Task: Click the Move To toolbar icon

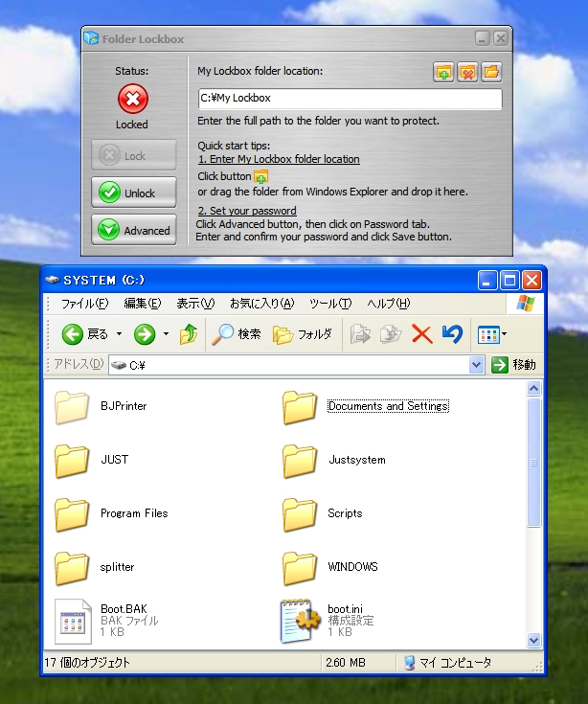Action: (360, 334)
